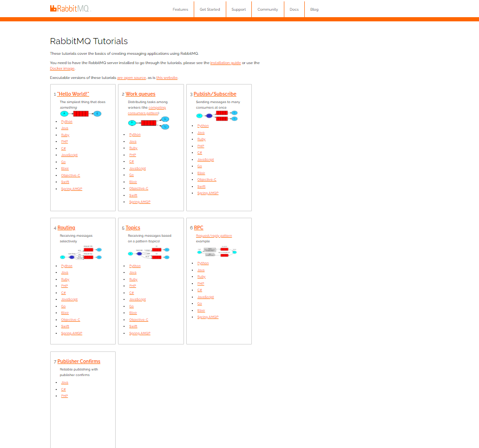Viewport: 479px width, 448px height.
Task: Select Objective-C under Hello World
Action: pos(71,175)
